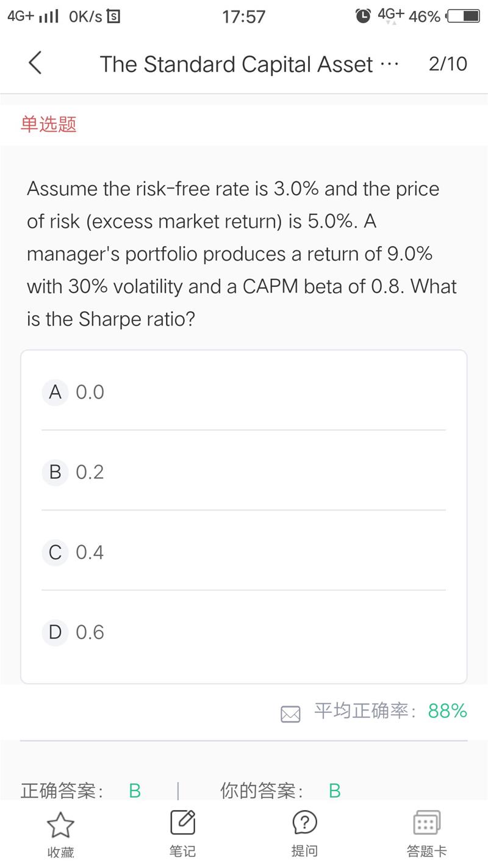The width and height of the screenshot is (488, 868).
Task: Tap the question text paragraph
Action: click(x=242, y=254)
